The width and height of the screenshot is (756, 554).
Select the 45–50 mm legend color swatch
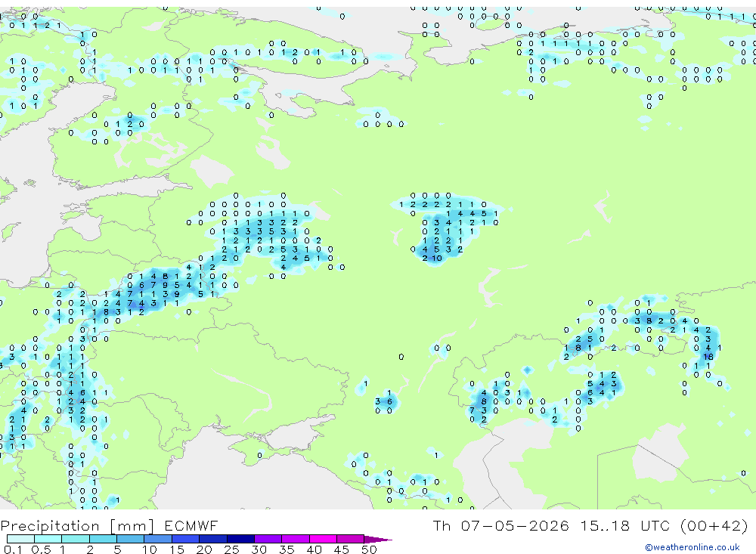point(350,539)
